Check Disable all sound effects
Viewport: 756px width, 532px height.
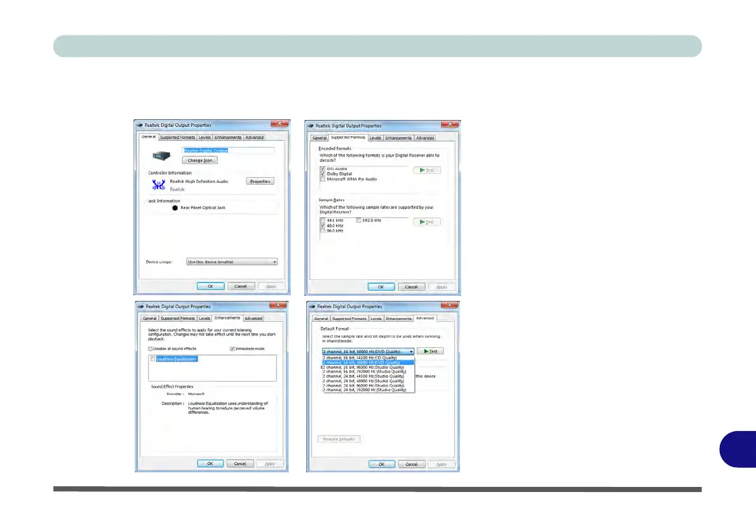(x=151, y=349)
